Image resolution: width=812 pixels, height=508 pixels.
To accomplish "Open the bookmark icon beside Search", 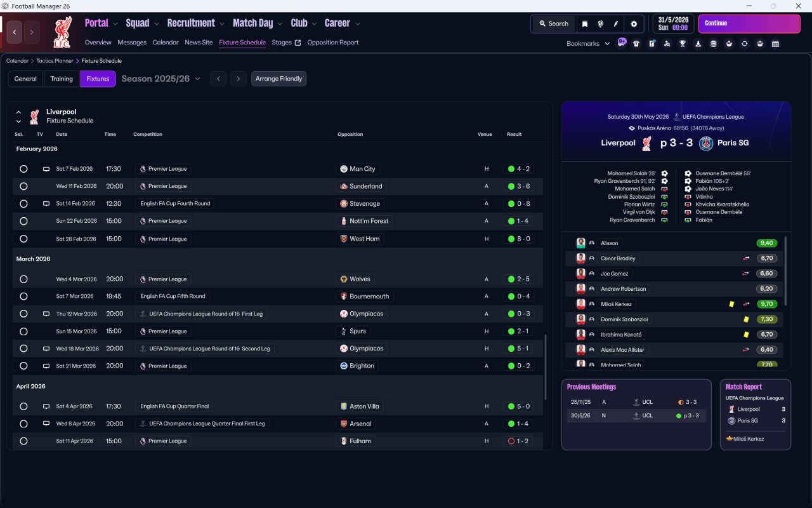I will 585,24.
